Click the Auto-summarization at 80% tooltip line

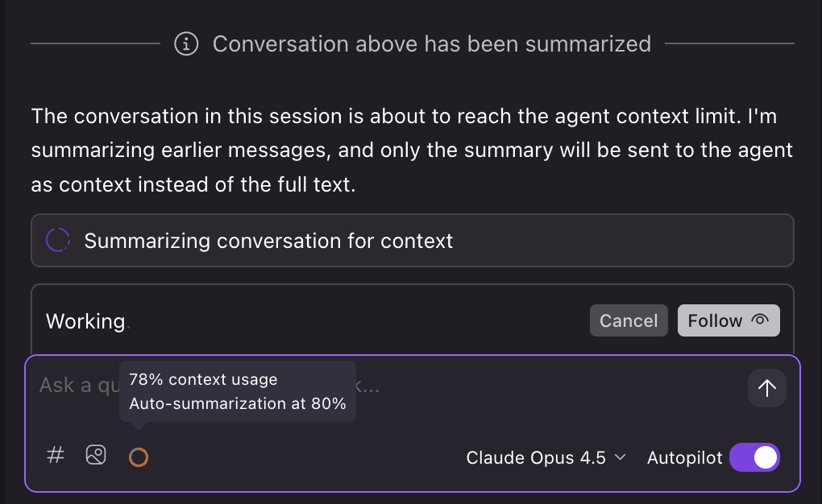tap(238, 403)
